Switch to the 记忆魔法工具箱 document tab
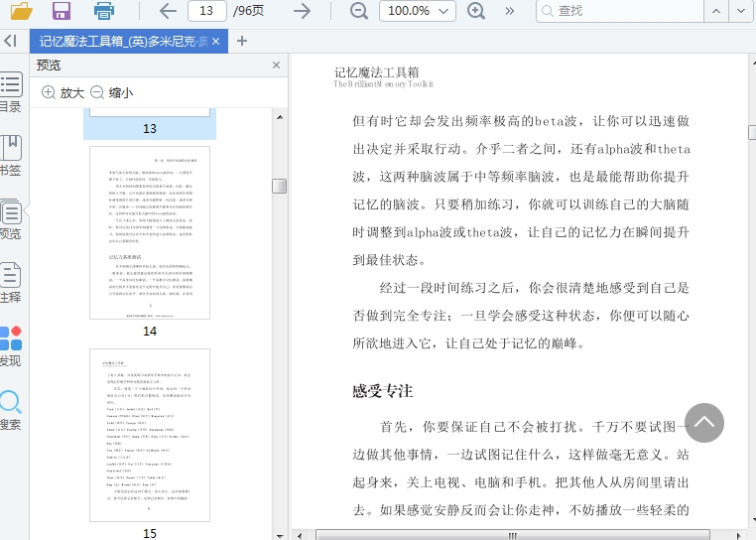 124,41
